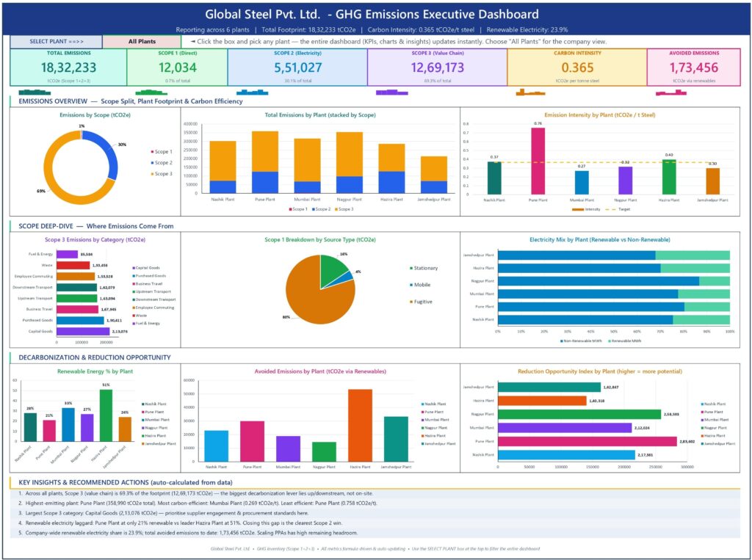Click the Fuel & Energy 85,584 bar
The width and height of the screenshot is (752, 560).
coord(67,254)
